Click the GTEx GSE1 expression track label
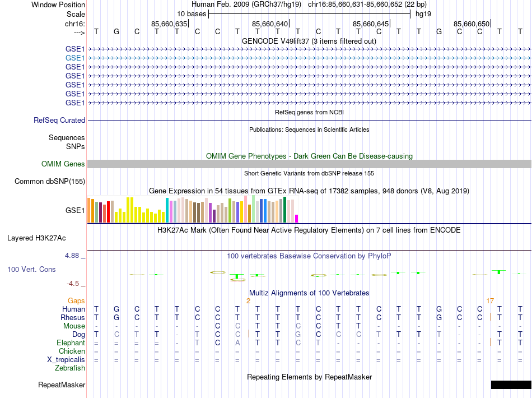The width and height of the screenshot is (532, 398). click(x=75, y=211)
